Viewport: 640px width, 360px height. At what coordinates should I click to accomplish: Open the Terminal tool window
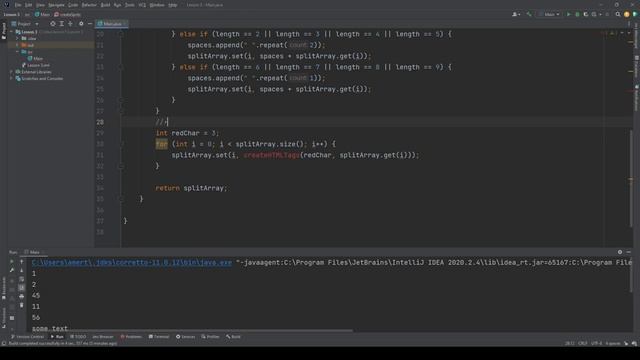click(x=159, y=337)
